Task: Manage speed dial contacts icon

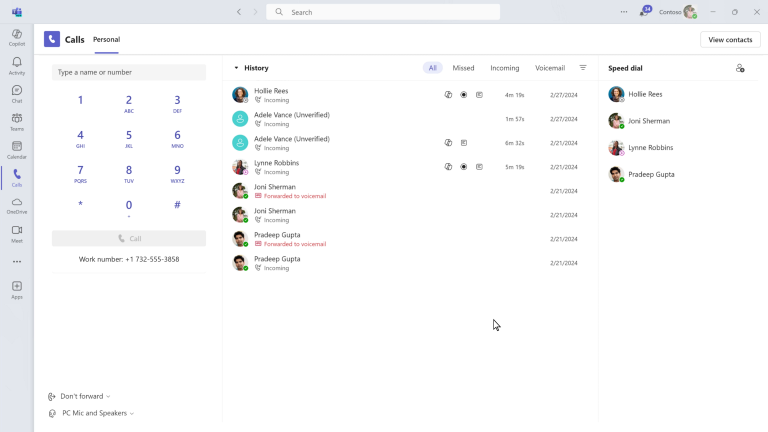Action: [740, 68]
